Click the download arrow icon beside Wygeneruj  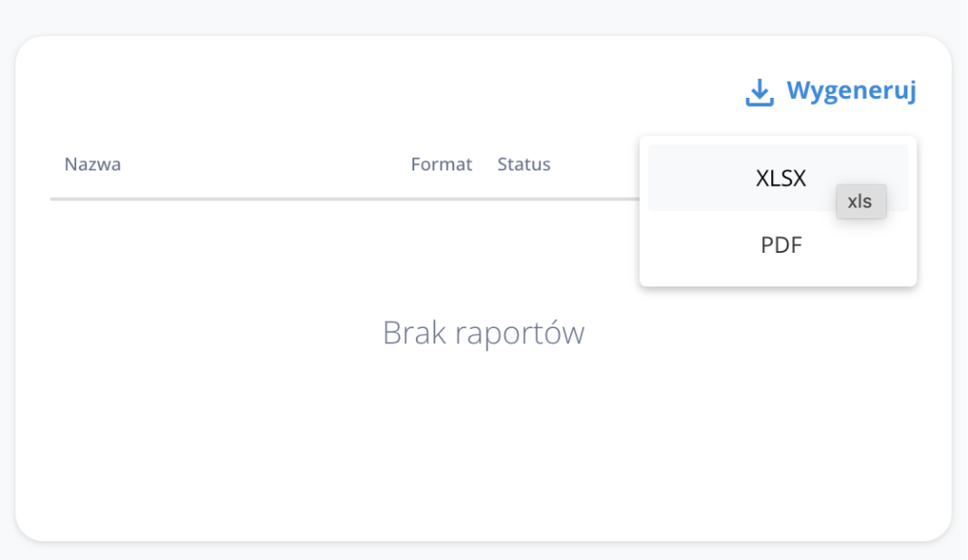tap(759, 92)
